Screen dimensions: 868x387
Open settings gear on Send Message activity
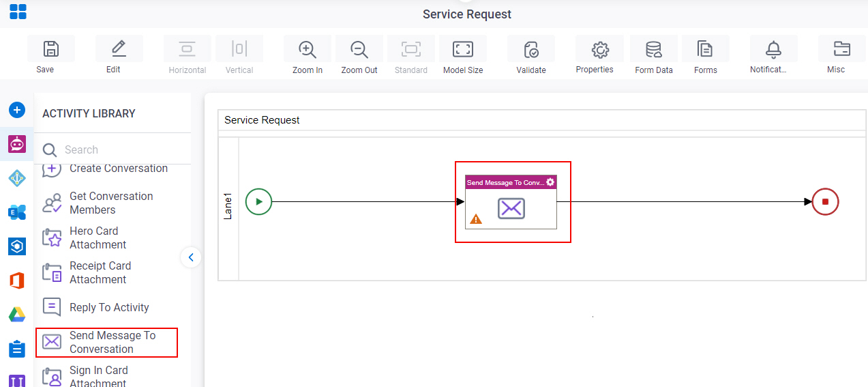pos(550,182)
